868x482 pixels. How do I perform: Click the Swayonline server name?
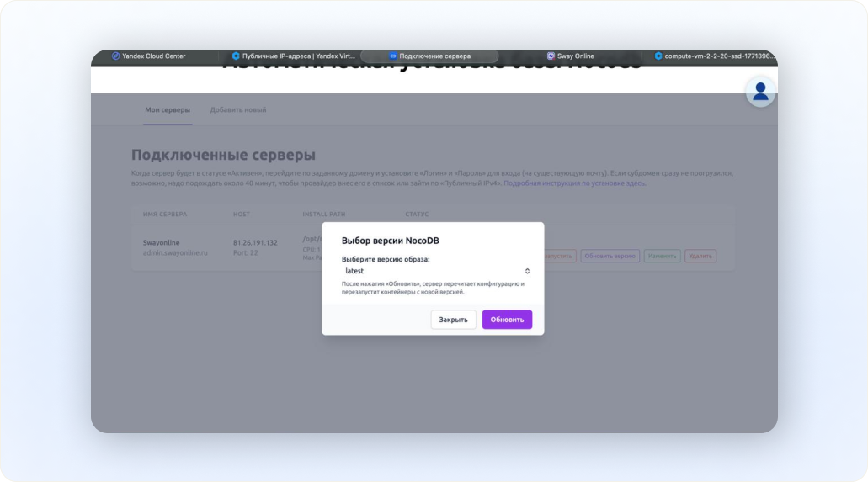pos(161,242)
